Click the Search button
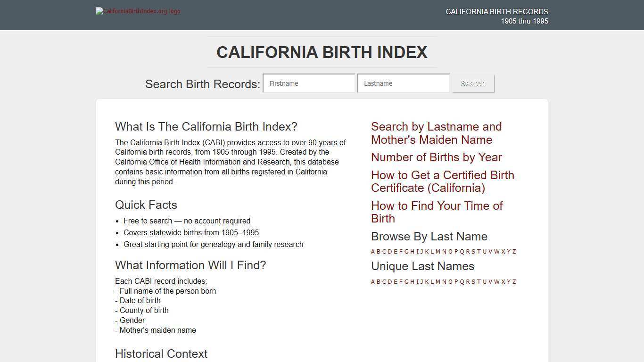The width and height of the screenshot is (644, 362). (472, 83)
